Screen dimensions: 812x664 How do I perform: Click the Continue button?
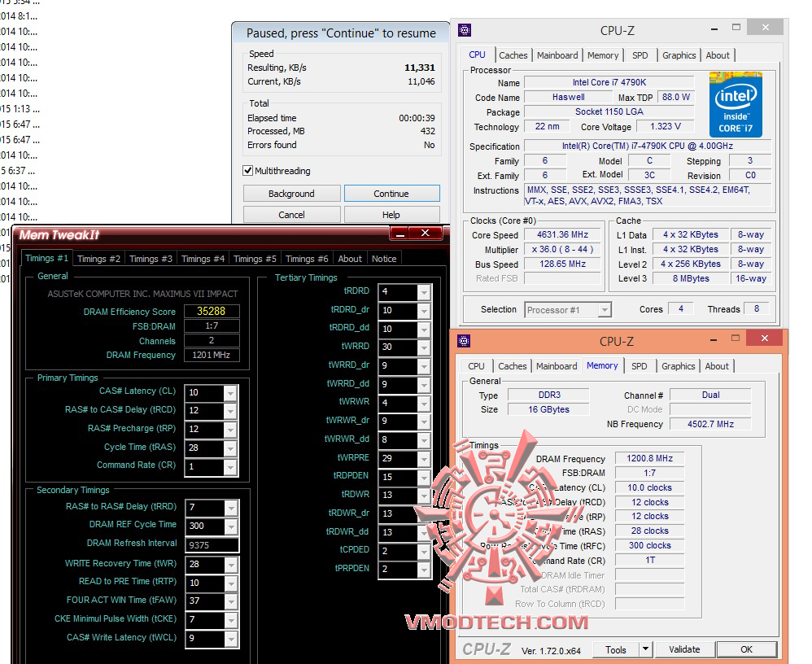click(x=392, y=193)
